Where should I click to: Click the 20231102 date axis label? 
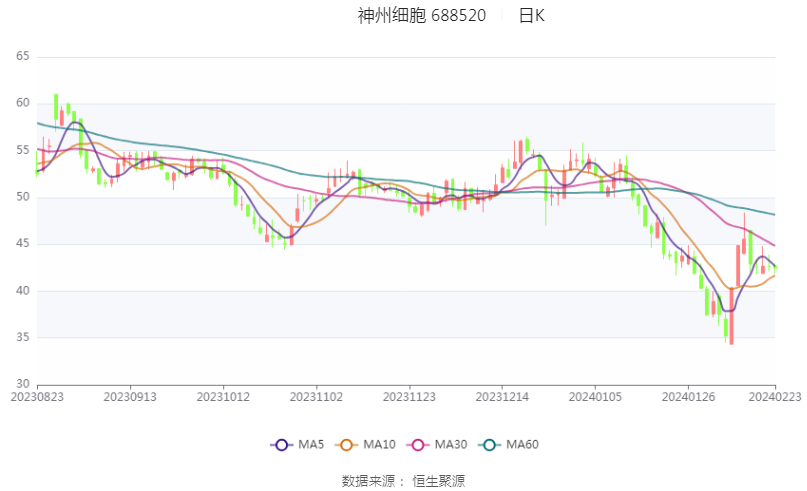tap(317, 397)
